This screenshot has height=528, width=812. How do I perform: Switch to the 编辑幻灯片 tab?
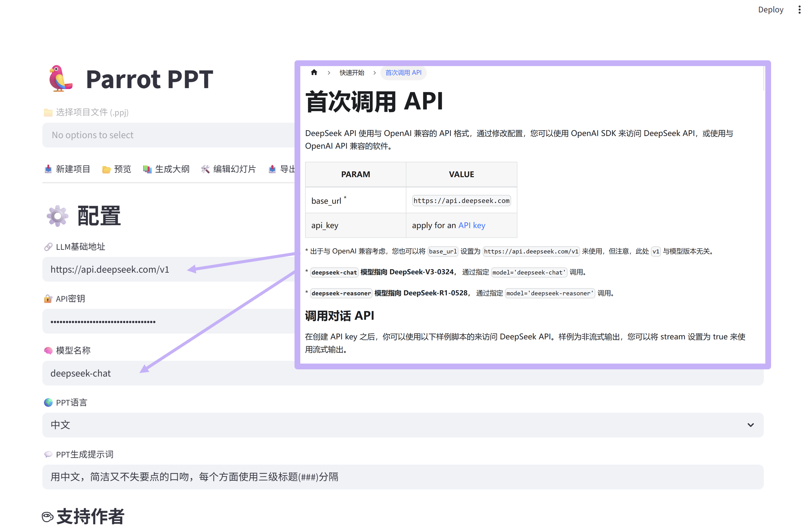(x=228, y=169)
